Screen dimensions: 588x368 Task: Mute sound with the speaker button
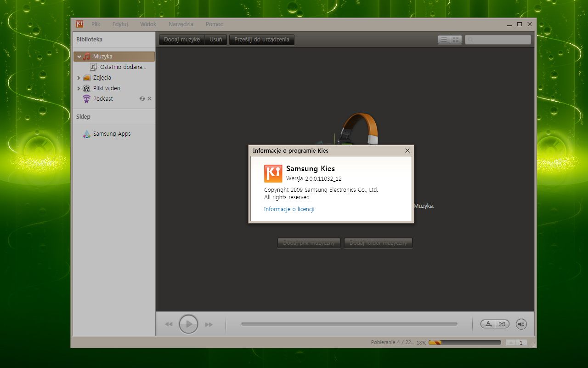point(521,324)
